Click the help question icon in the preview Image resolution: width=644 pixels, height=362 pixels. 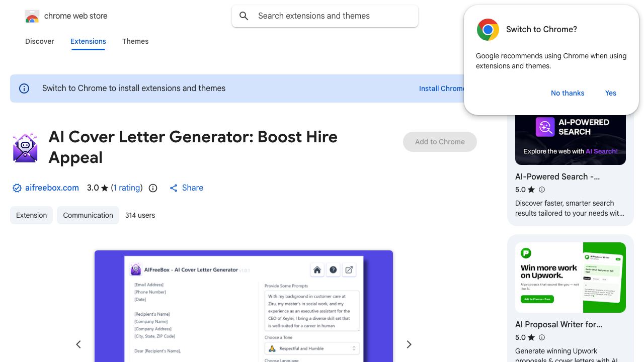pyautogui.click(x=333, y=270)
